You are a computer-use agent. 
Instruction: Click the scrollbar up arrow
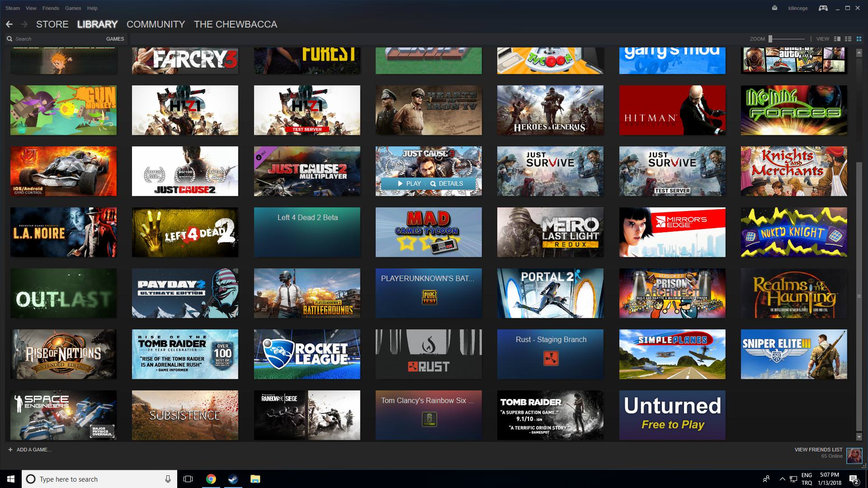859,53
